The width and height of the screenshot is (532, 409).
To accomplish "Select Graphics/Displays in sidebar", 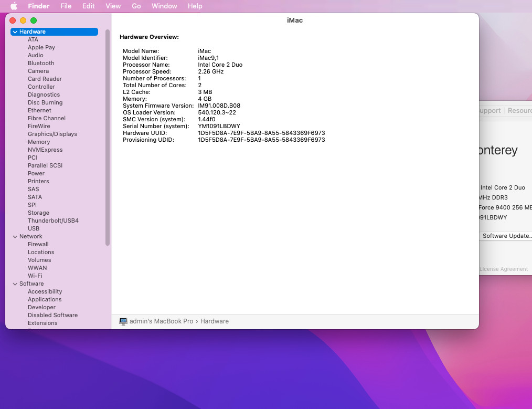I will [x=52, y=134].
